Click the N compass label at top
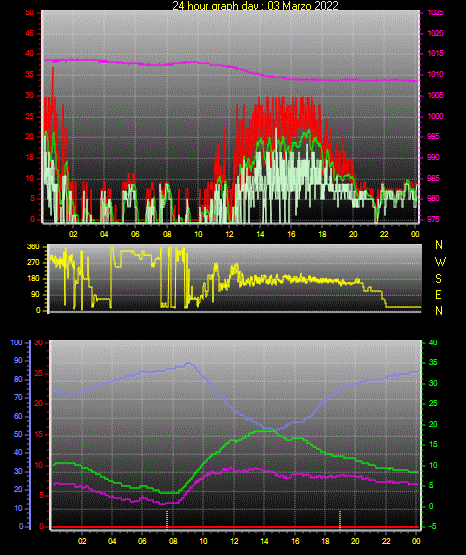466x555 pixels. click(x=439, y=245)
